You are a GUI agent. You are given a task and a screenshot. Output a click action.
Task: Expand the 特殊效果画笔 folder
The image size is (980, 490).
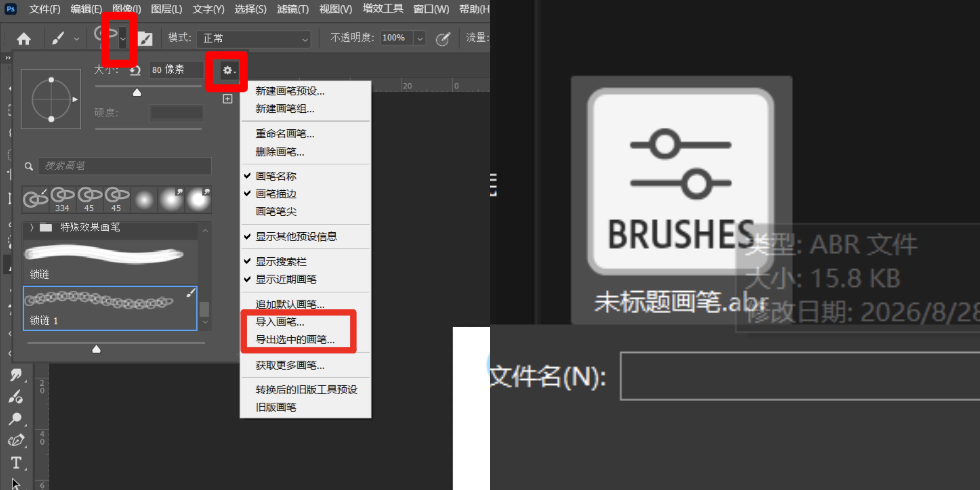32,227
